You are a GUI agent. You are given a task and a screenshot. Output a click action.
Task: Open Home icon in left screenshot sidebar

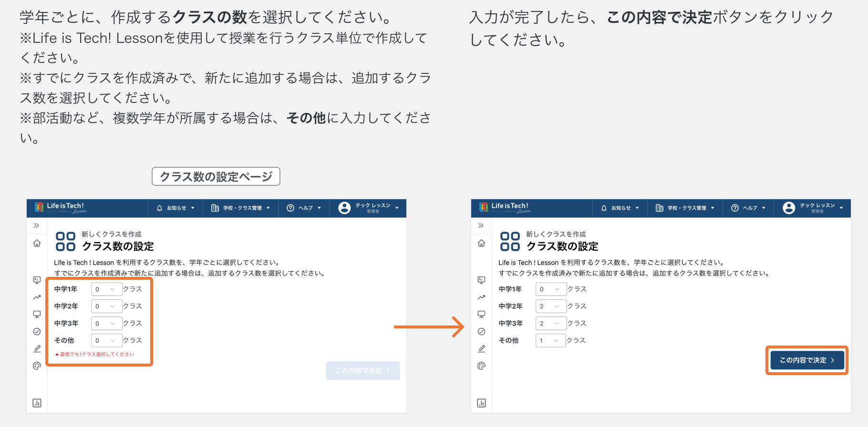[x=37, y=243]
